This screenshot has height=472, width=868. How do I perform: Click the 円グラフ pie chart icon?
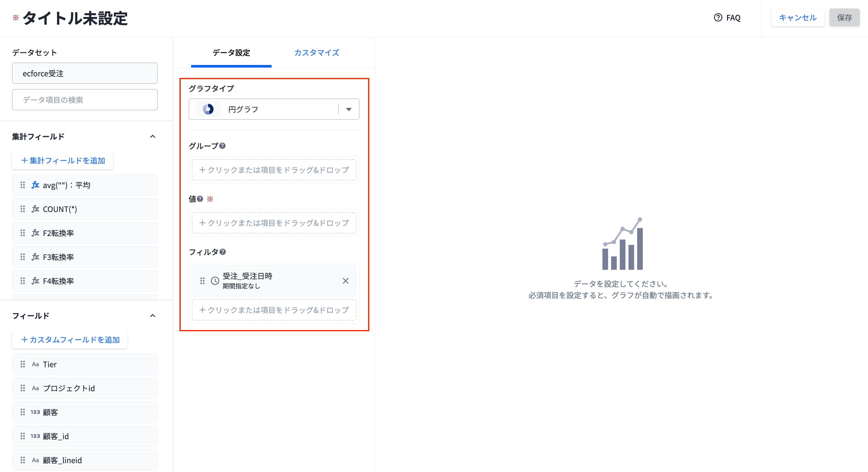click(208, 109)
